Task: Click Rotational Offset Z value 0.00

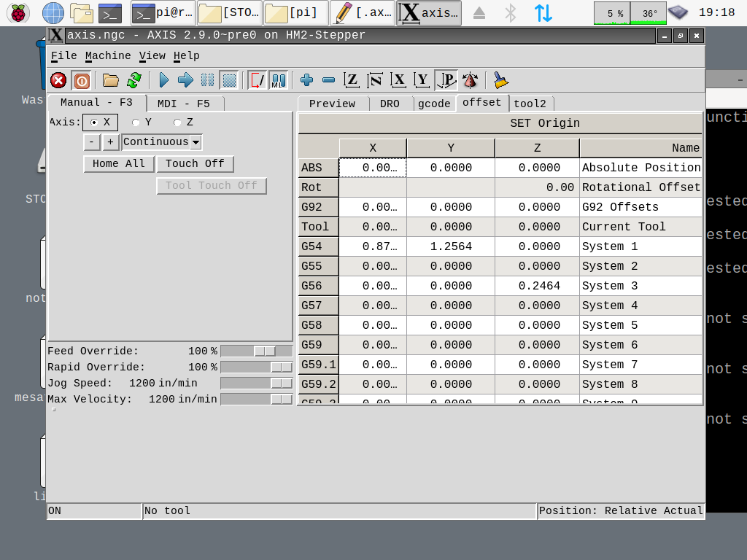Action: coord(538,187)
